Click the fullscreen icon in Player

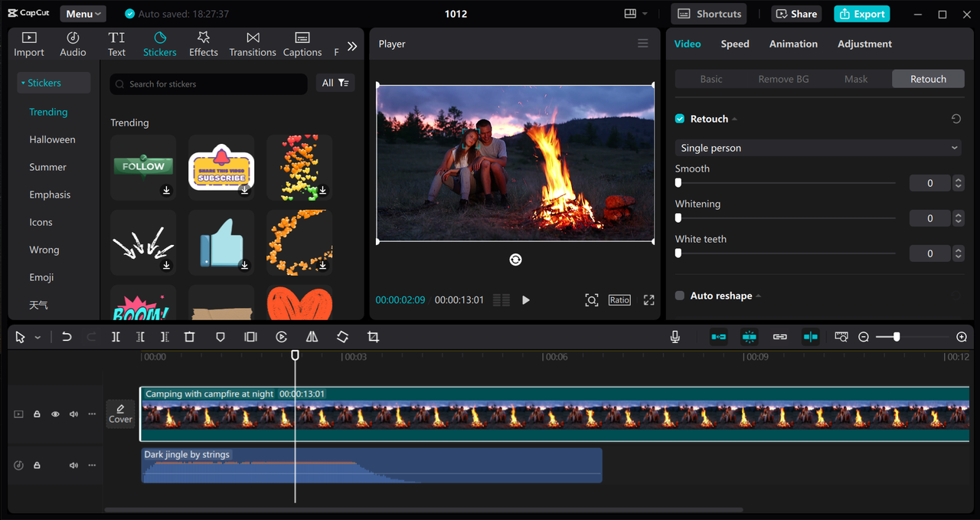(648, 300)
